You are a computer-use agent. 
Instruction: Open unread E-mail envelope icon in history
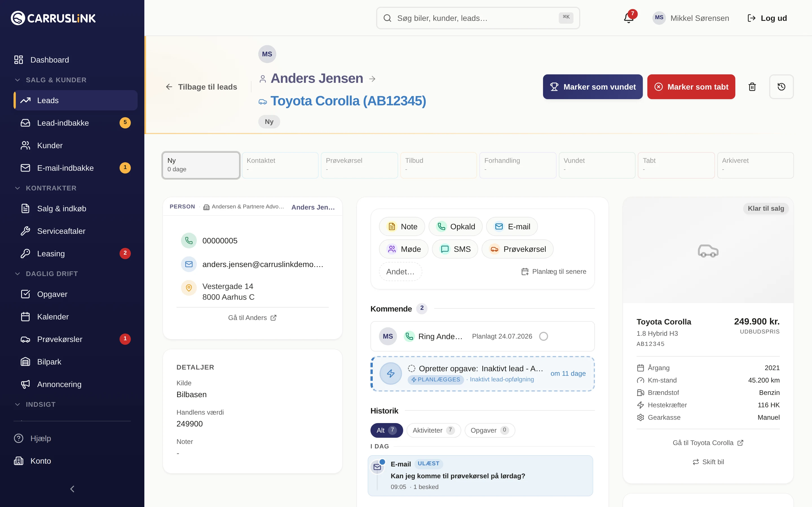377,467
